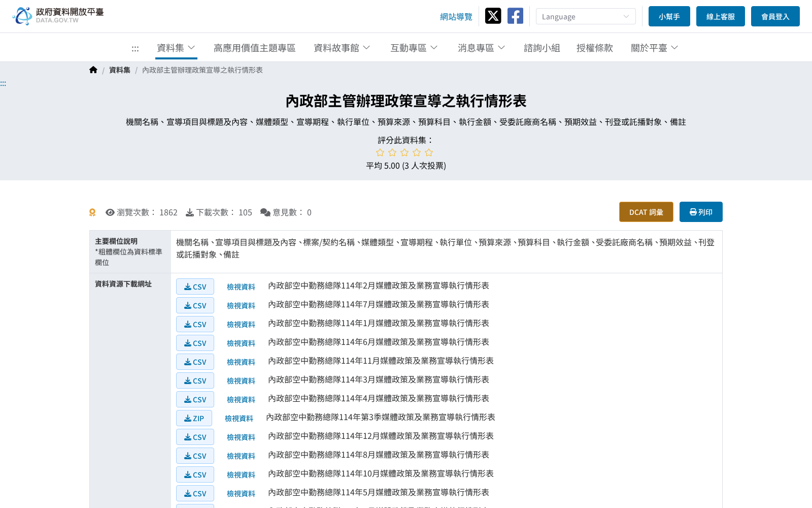Open the X (Twitter) social icon
Image resolution: width=812 pixels, height=508 pixels.
tap(493, 16)
